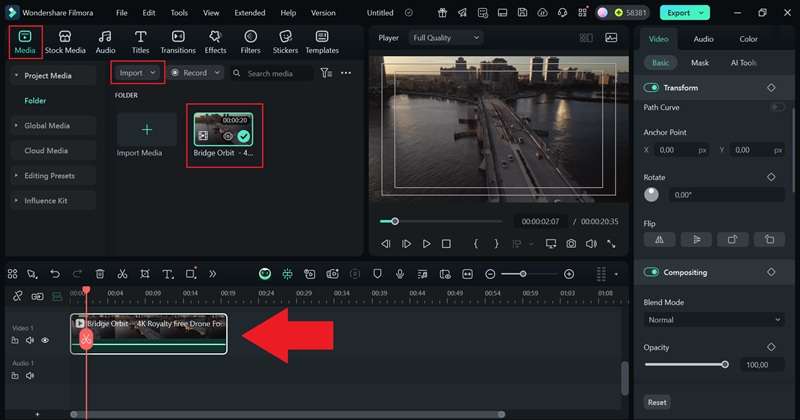Add a Rotate keyframe diamond
The image size is (800, 420).
[x=771, y=177]
